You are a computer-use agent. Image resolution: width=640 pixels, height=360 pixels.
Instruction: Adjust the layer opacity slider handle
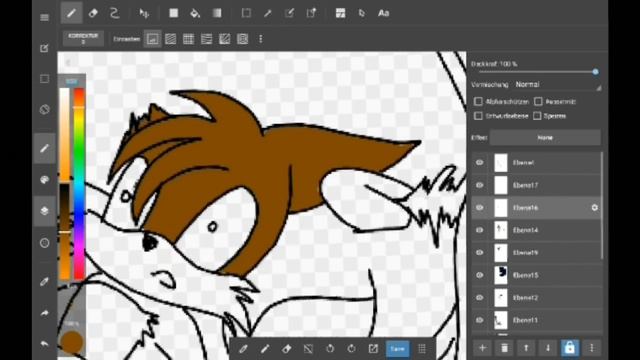(596, 72)
